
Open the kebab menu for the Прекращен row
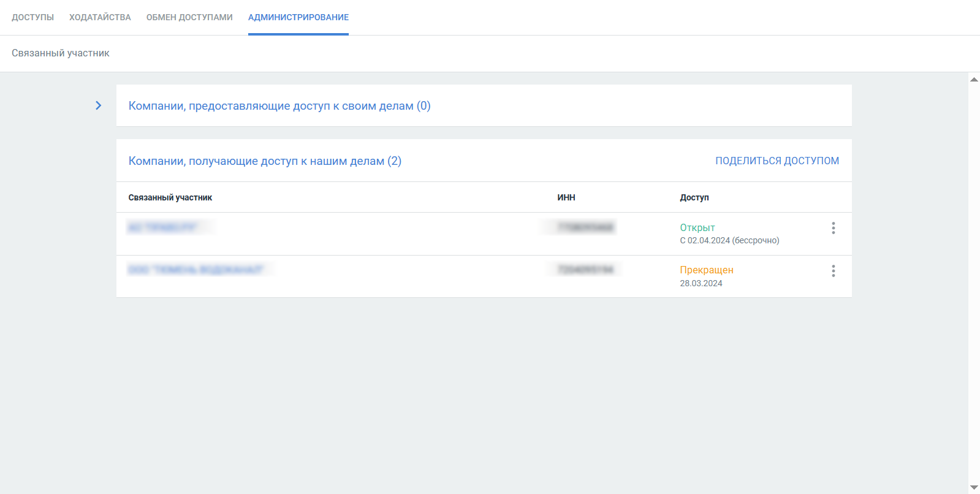point(833,271)
